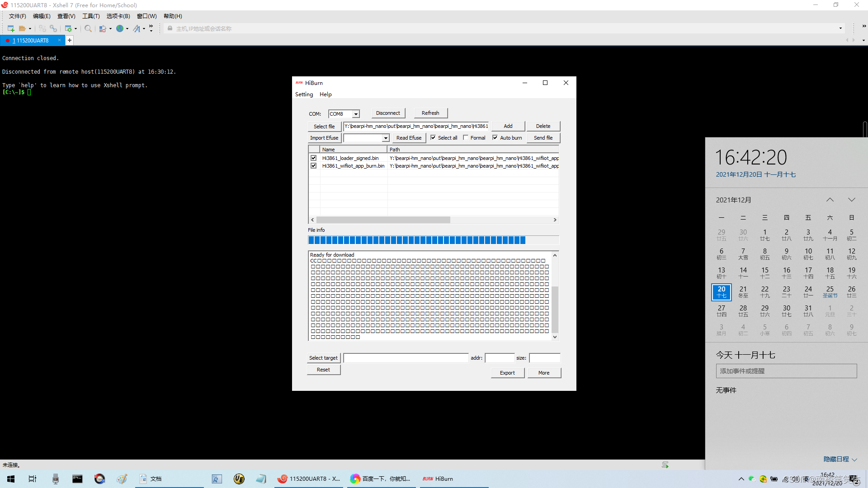Click the open session folder icon

pyautogui.click(x=22, y=28)
